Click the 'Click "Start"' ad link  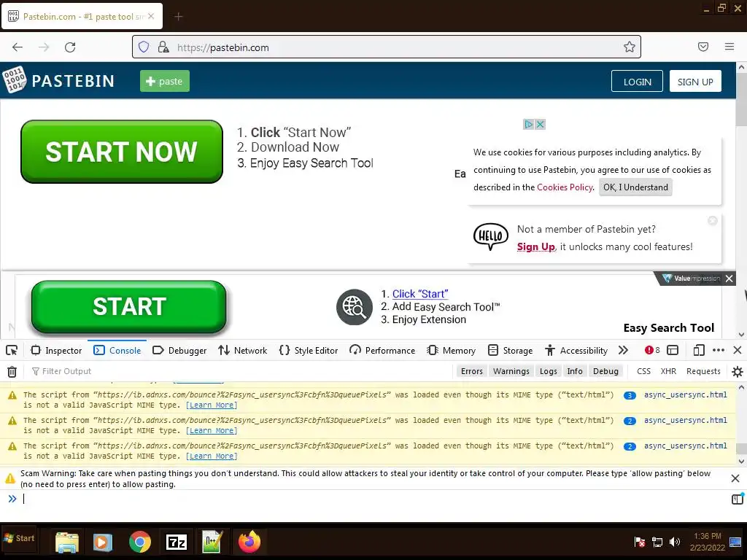point(419,294)
